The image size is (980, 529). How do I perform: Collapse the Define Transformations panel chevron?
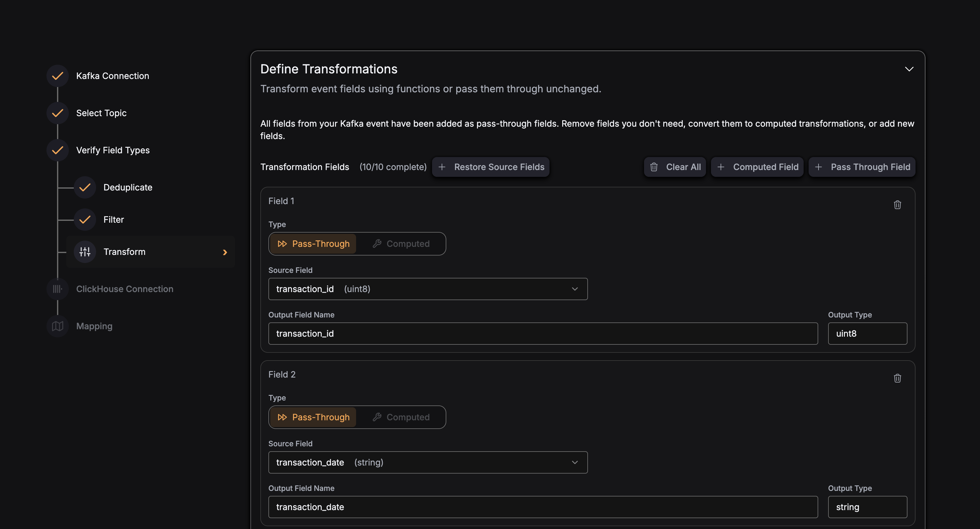[909, 69]
